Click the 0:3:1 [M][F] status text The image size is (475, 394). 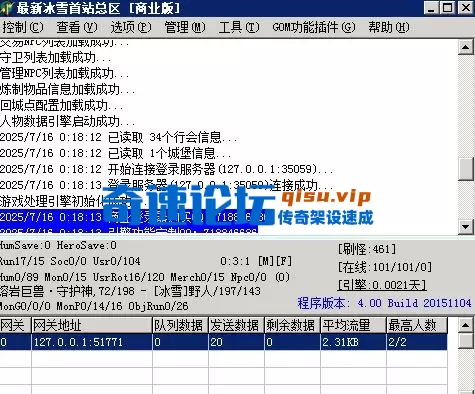click(256, 261)
